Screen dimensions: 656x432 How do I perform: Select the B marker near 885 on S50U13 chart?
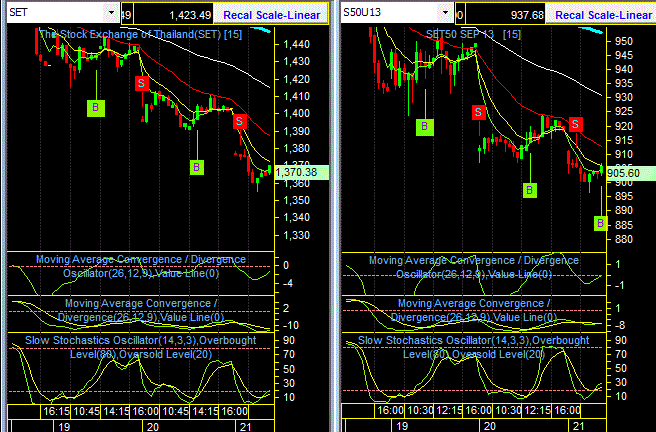coord(600,223)
